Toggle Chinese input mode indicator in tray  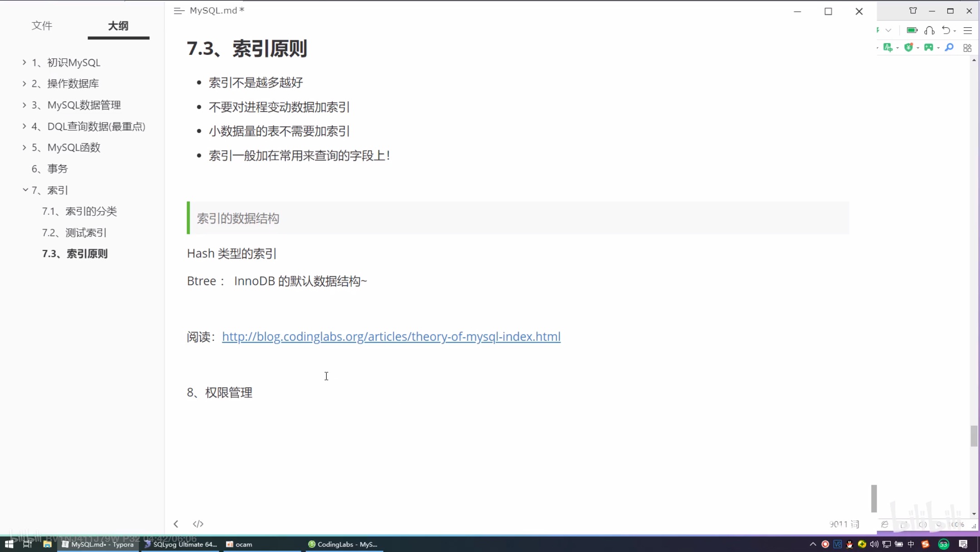[x=911, y=544]
